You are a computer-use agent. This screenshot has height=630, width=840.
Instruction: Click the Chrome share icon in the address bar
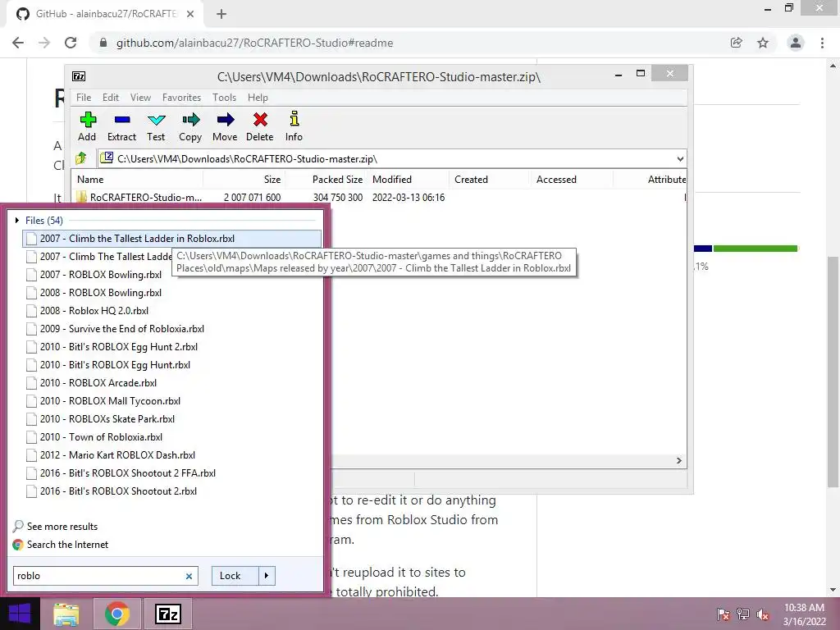coord(737,43)
